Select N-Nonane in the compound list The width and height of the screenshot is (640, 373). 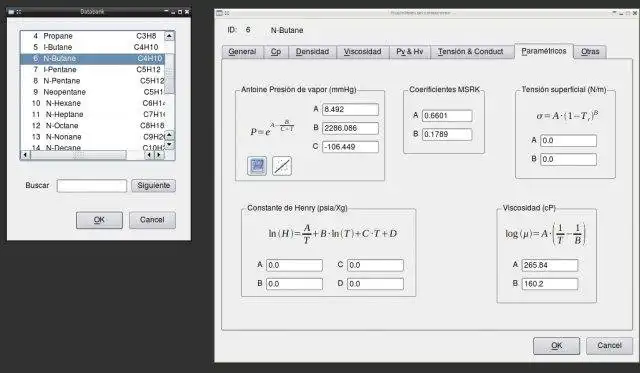click(x=93, y=137)
